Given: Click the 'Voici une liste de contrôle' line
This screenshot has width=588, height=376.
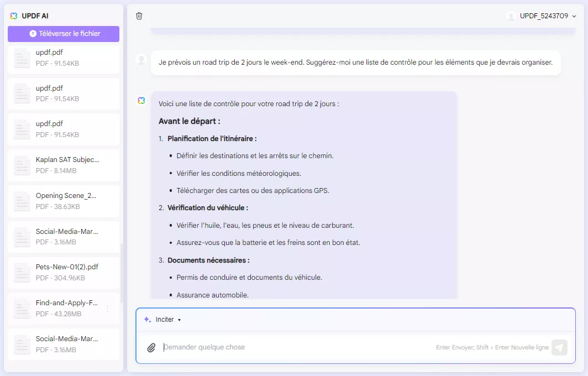Looking at the screenshot, I should 249,103.
